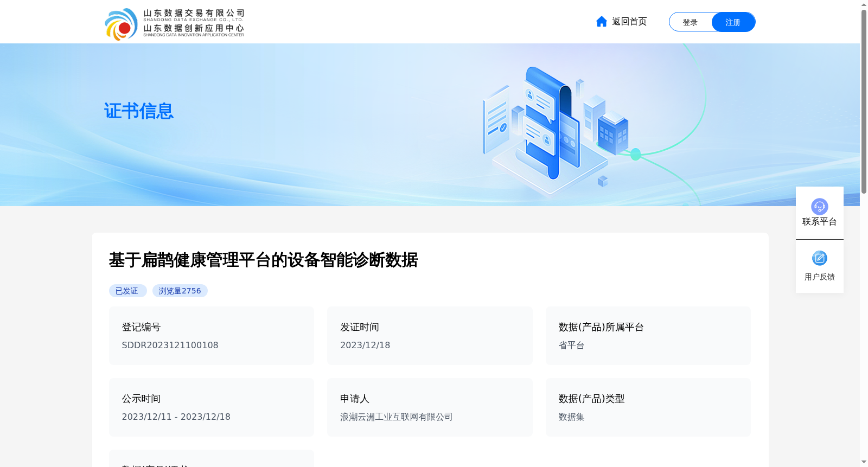Click the vertical scrollbar thumb
Screen dimensions: 868x467
[864, 101]
